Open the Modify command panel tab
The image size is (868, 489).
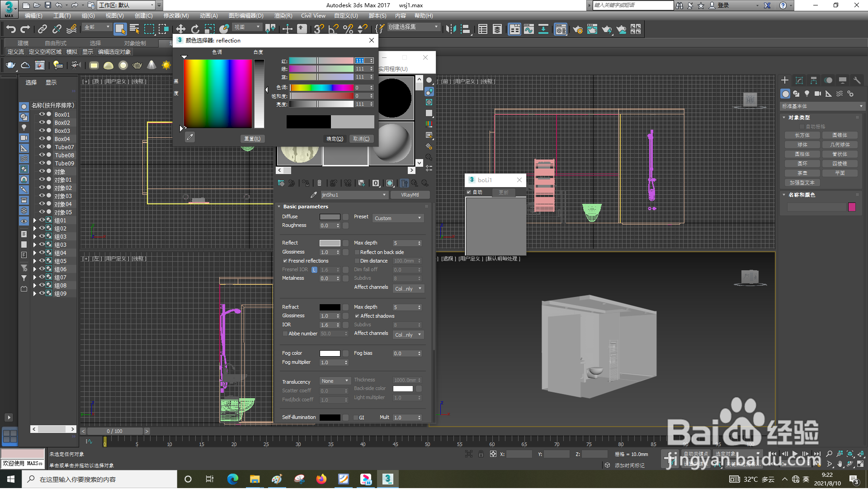click(x=799, y=80)
